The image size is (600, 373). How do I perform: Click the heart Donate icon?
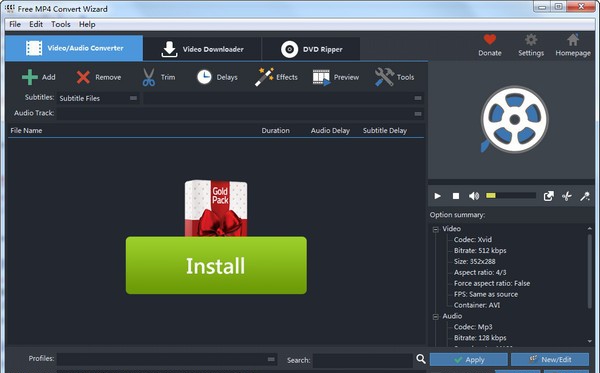point(489,39)
